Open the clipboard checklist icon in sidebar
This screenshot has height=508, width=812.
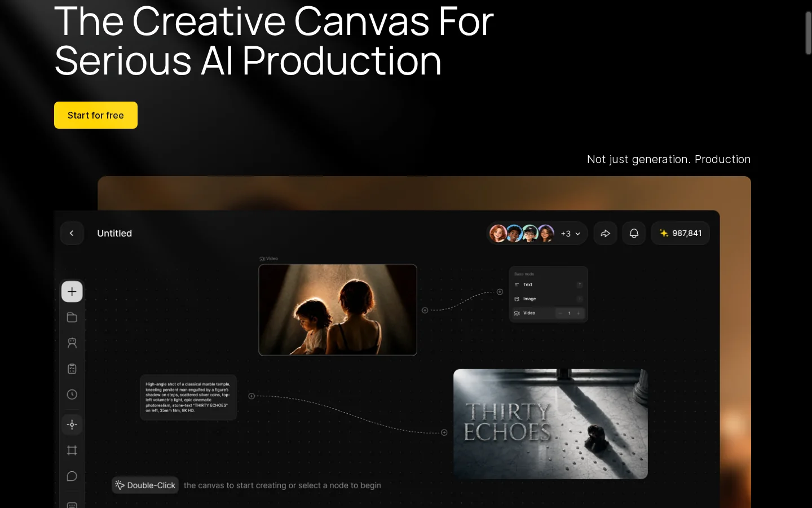point(72,369)
